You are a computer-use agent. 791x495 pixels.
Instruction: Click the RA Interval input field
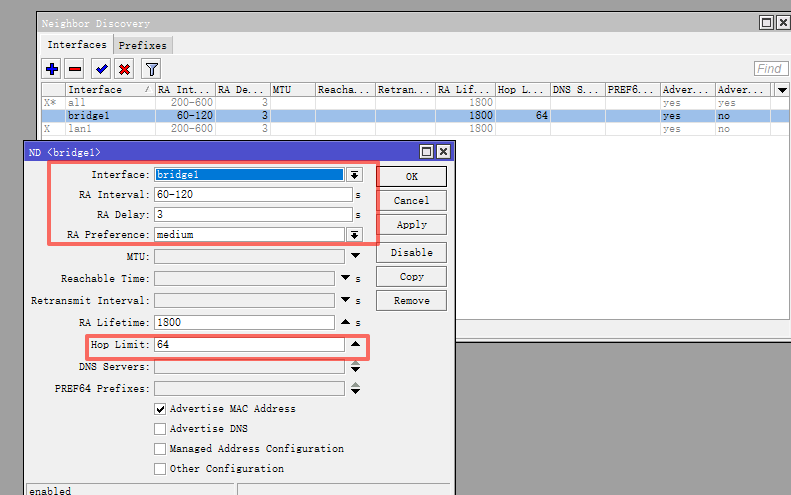[x=253, y=195]
